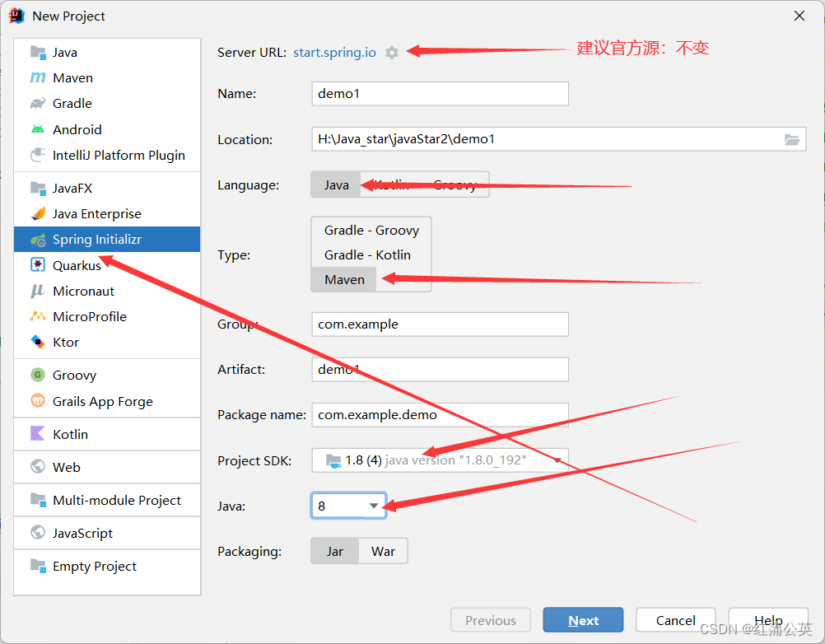Image resolution: width=825 pixels, height=644 pixels.
Task: Select Kotlin language option
Action: click(x=391, y=184)
